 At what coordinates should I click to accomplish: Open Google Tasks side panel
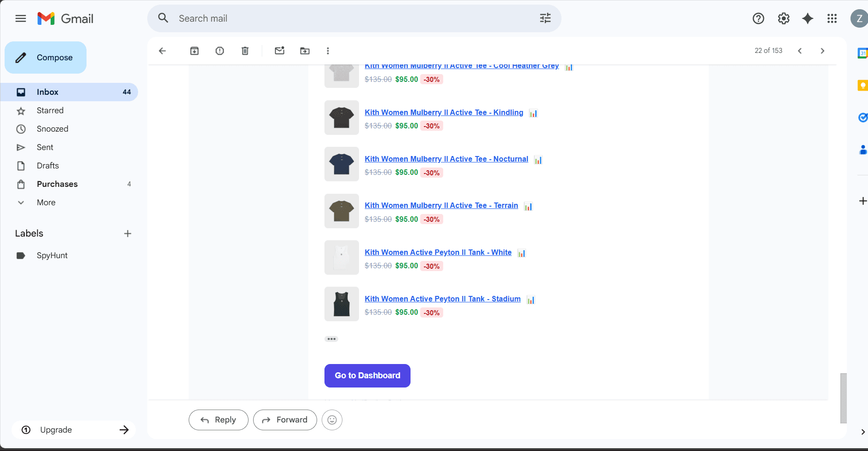(x=862, y=118)
